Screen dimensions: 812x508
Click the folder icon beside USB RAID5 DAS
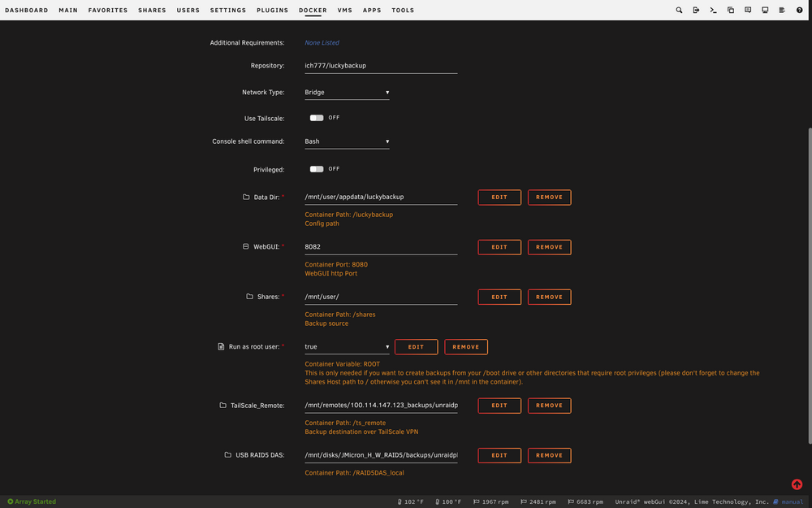coord(228,455)
